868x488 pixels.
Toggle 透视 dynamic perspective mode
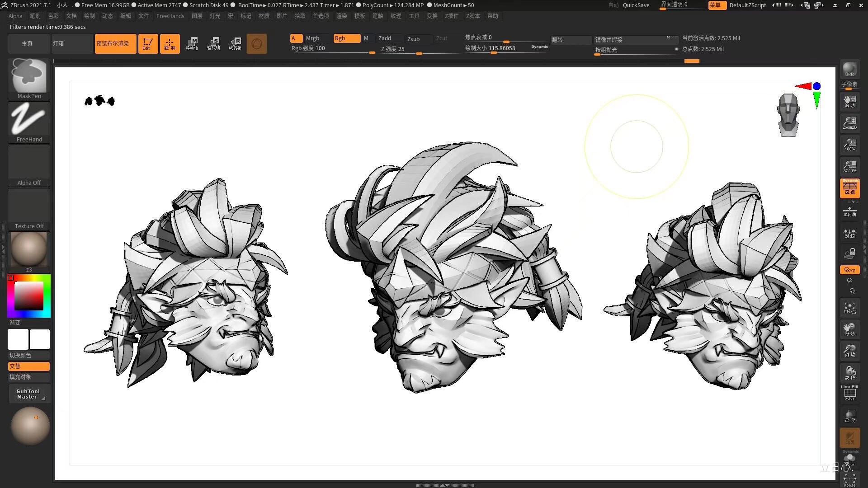tap(849, 188)
